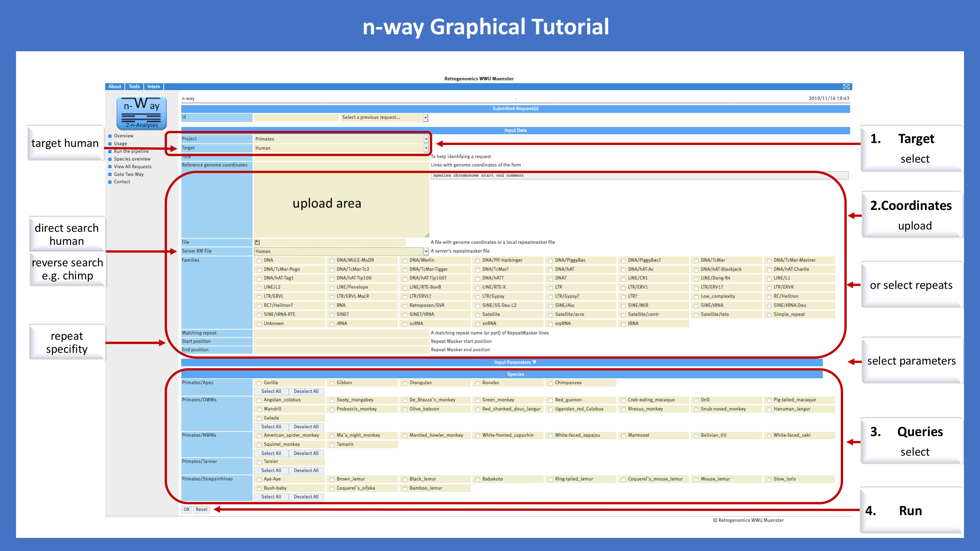Check the LINE/L1 family checkbox

[769, 279]
